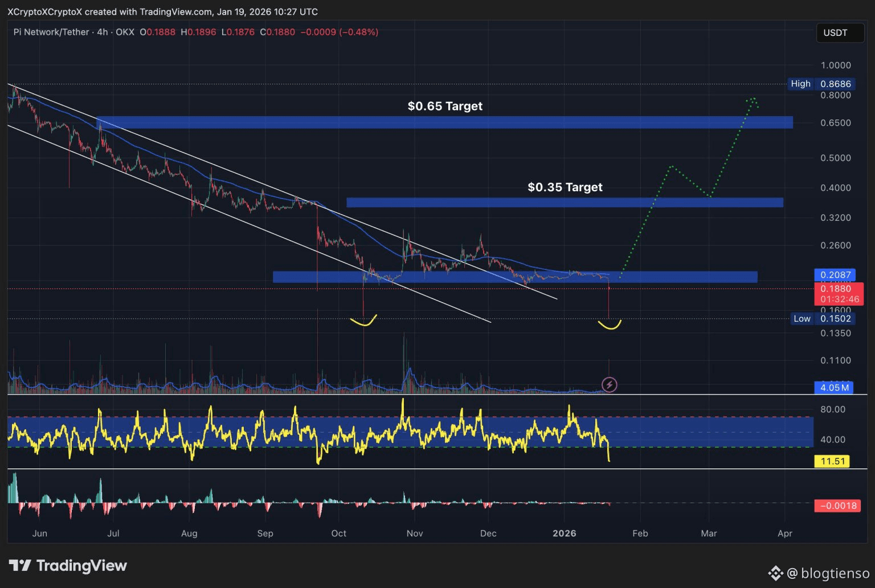Click the 0.3200 price scale label
This screenshot has width=875, height=588.
(x=836, y=218)
